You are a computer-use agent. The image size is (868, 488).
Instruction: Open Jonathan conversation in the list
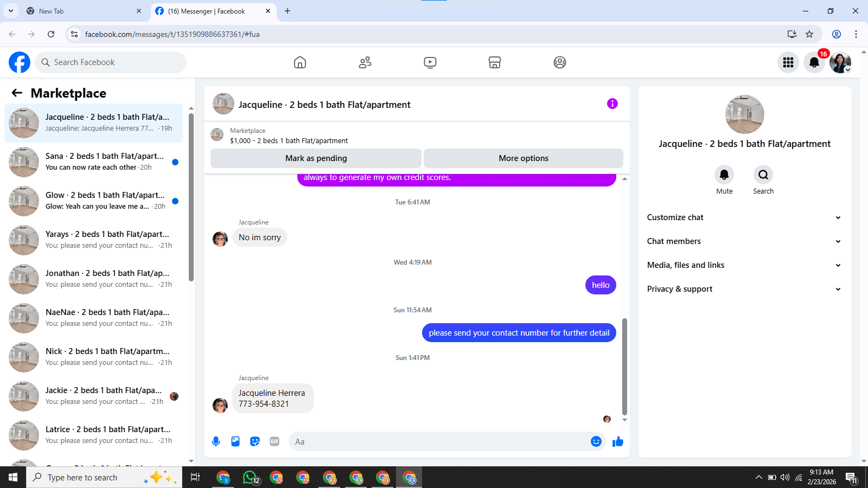[93, 279]
